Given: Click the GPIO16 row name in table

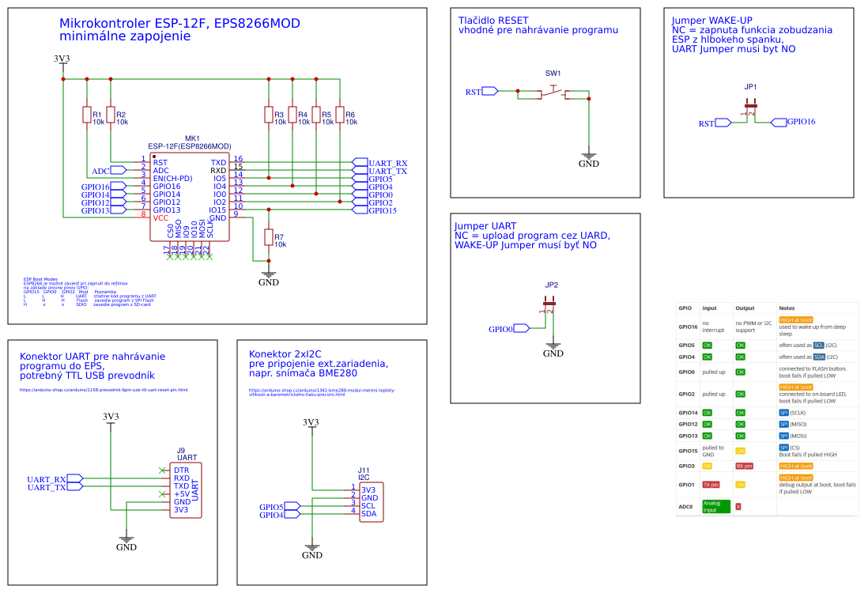Looking at the screenshot, I should [688, 327].
